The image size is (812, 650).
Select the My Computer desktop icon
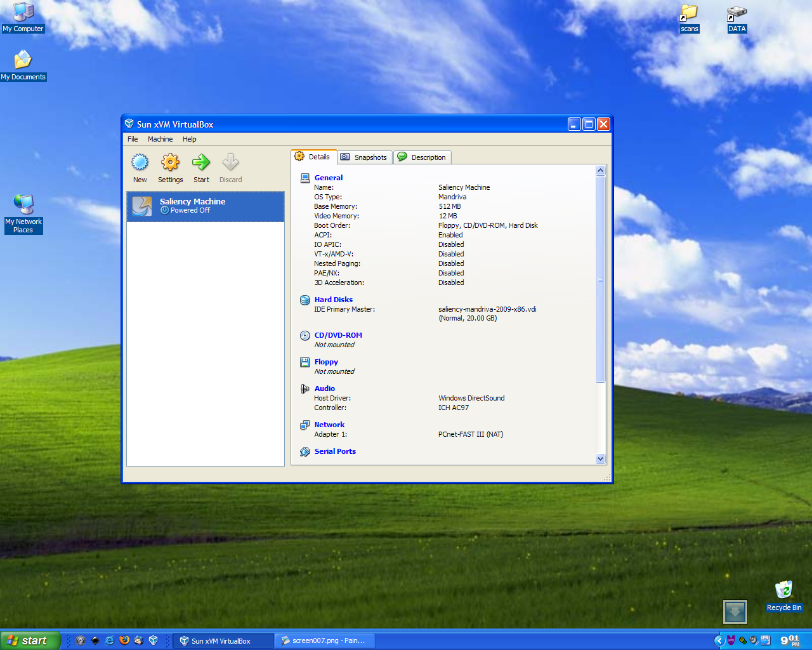(23, 17)
